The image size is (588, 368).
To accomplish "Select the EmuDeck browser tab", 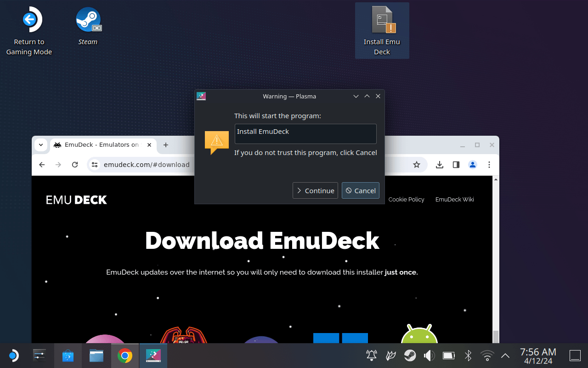I will click(x=102, y=145).
